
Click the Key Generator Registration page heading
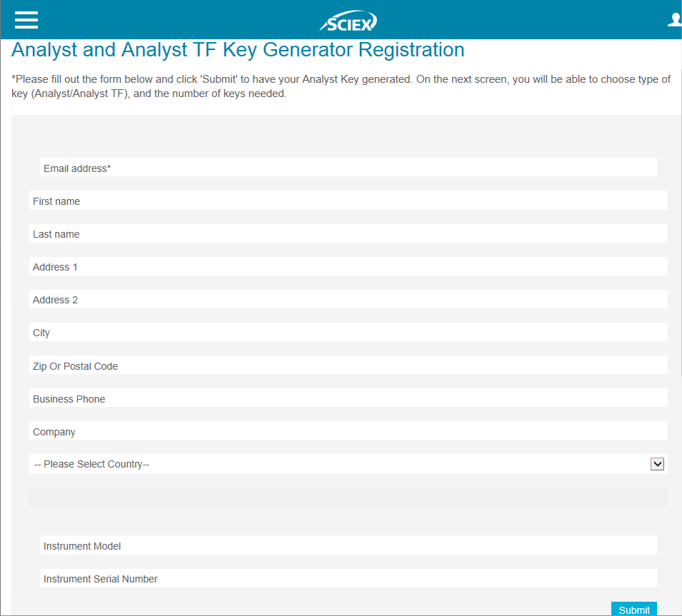238,49
